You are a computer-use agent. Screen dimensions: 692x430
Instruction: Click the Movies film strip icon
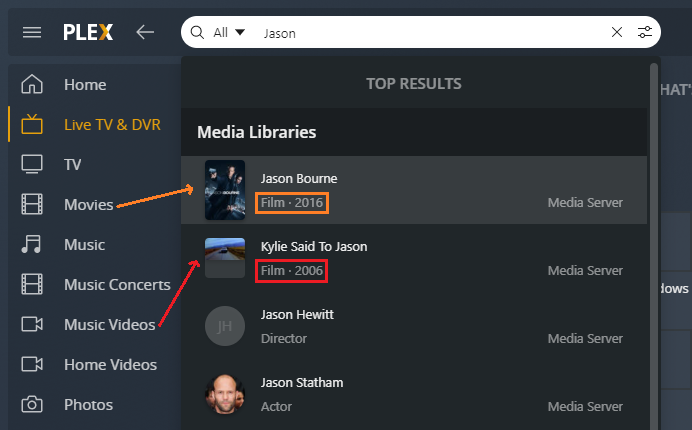pos(32,204)
